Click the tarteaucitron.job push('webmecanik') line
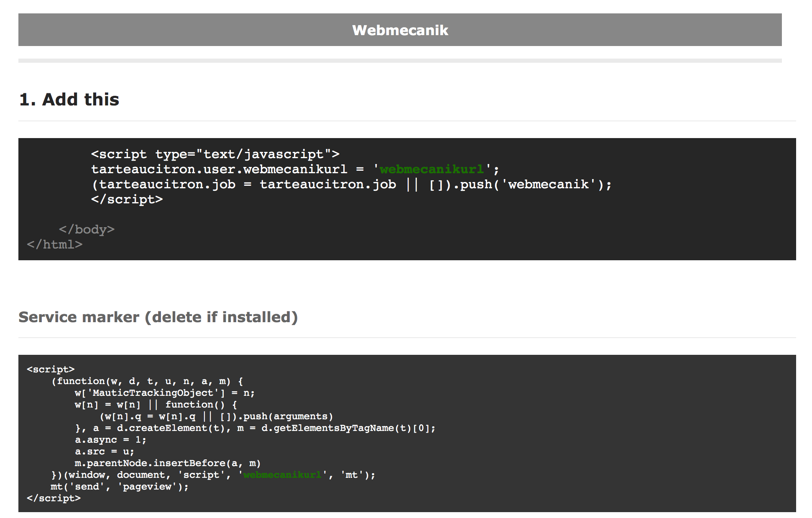812x518 pixels. (351, 184)
